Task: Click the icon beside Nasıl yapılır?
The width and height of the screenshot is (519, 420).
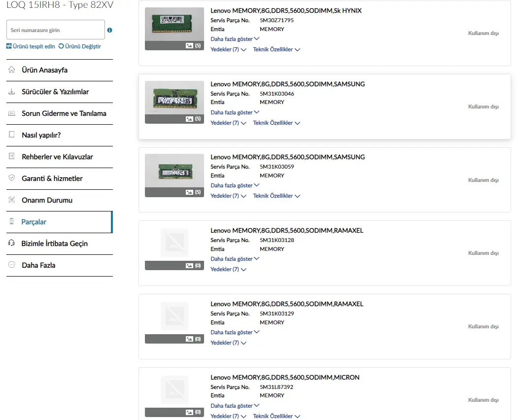Action: point(12,135)
